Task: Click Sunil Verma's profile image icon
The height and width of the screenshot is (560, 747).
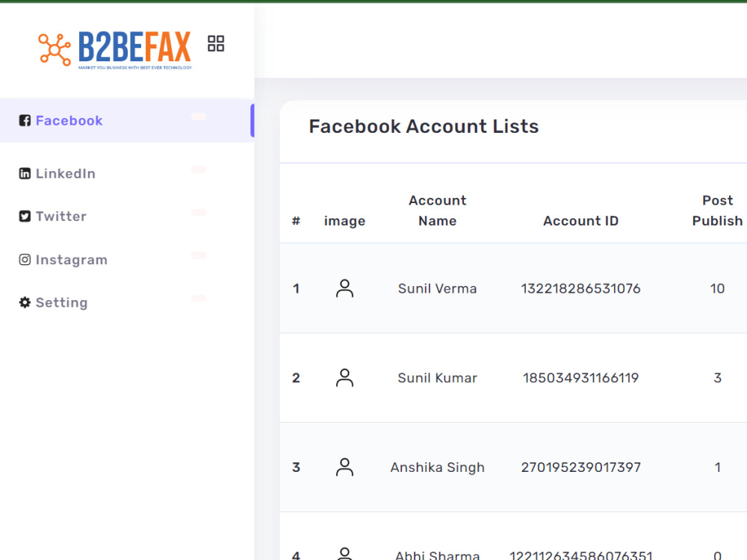Action: click(344, 288)
